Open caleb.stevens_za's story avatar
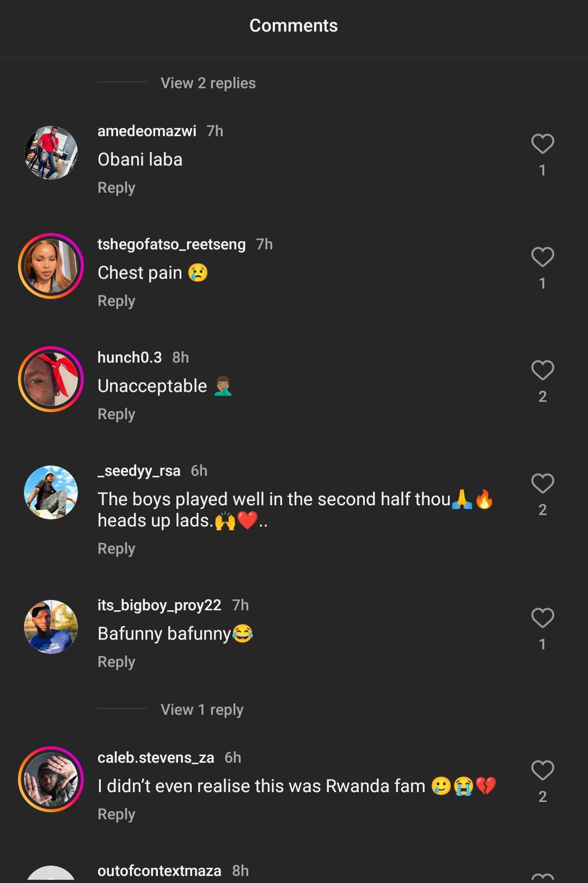This screenshot has width=588, height=883. click(x=51, y=780)
